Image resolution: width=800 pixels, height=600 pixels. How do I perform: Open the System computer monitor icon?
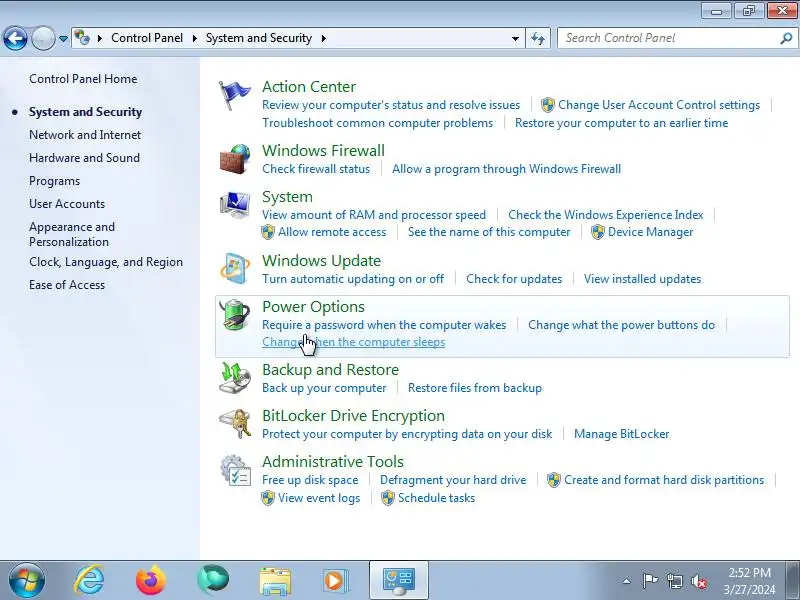click(235, 205)
